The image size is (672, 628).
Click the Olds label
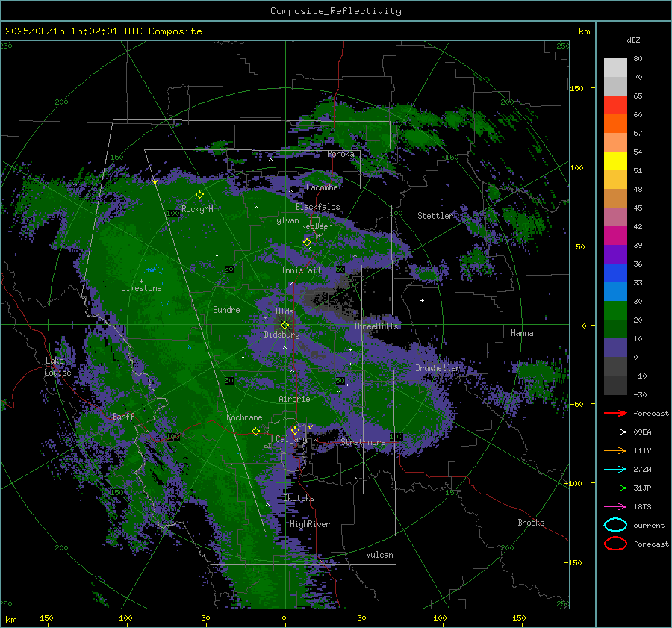coord(284,311)
